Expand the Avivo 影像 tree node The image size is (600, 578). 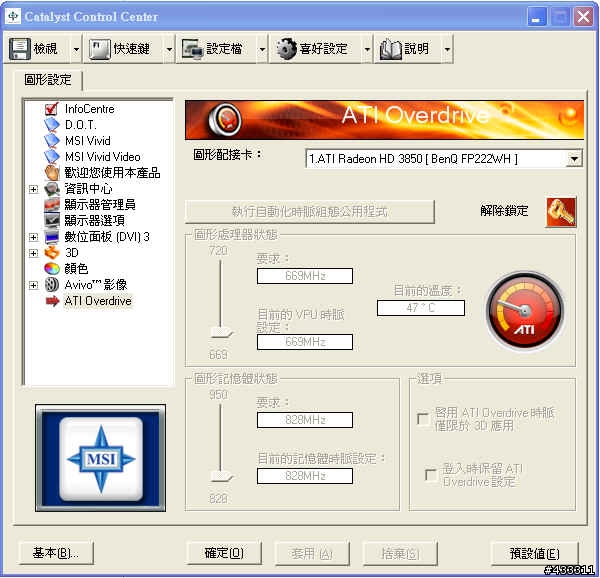tap(34, 285)
